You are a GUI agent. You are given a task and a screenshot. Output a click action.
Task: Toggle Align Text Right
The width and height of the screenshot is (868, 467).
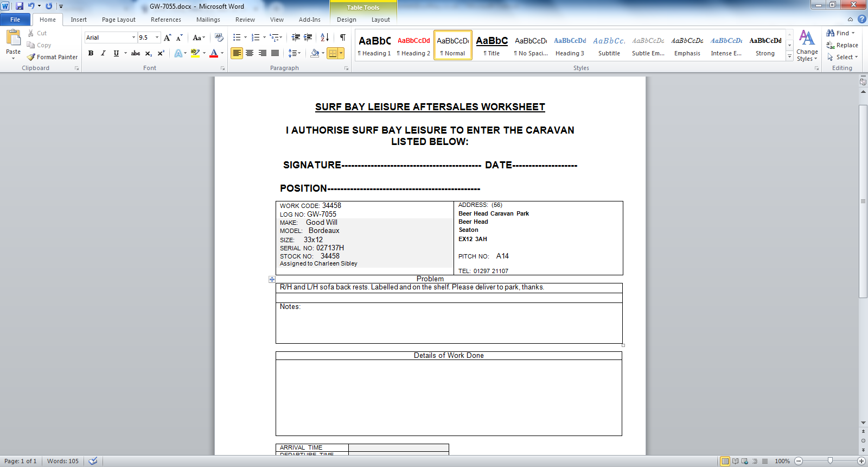(263, 53)
